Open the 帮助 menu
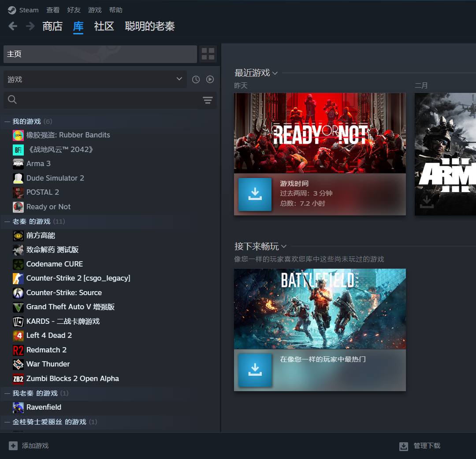This screenshot has height=459, width=476. tap(115, 10)
